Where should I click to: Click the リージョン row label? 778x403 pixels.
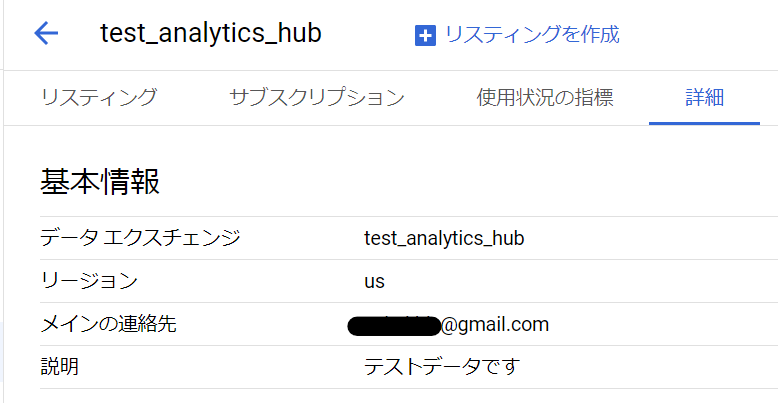(89, 281)
